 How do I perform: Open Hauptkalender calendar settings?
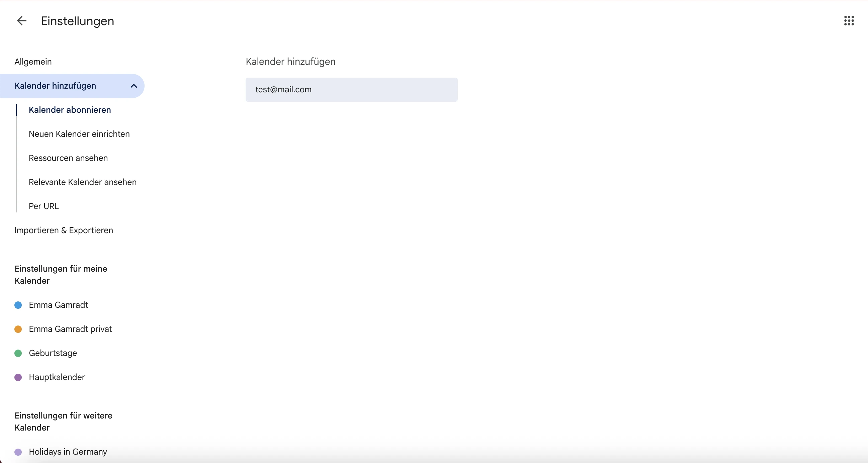57,377
